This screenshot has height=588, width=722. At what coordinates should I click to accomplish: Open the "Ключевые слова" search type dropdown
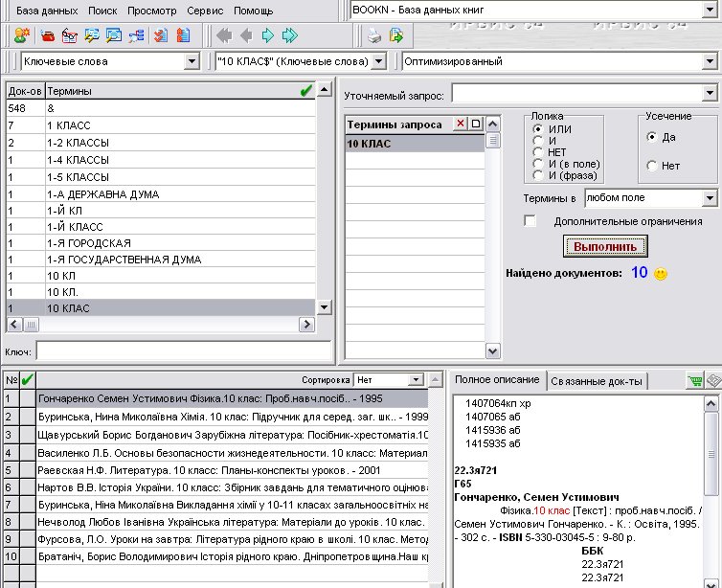coord(192,61)
